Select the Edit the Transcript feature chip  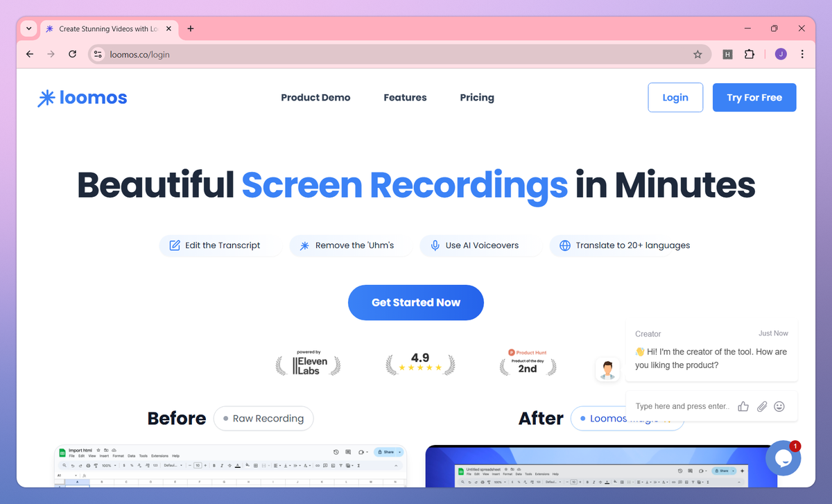(x=219, y=245)
